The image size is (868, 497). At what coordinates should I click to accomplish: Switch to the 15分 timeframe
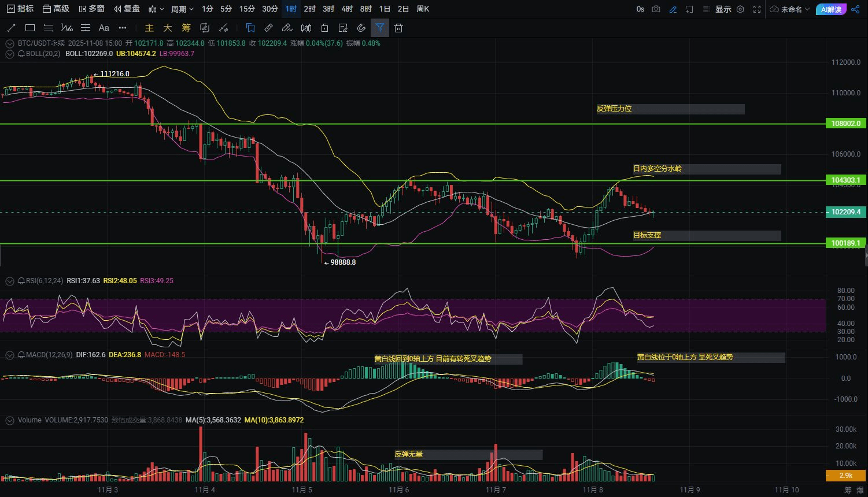click(247, 9)
